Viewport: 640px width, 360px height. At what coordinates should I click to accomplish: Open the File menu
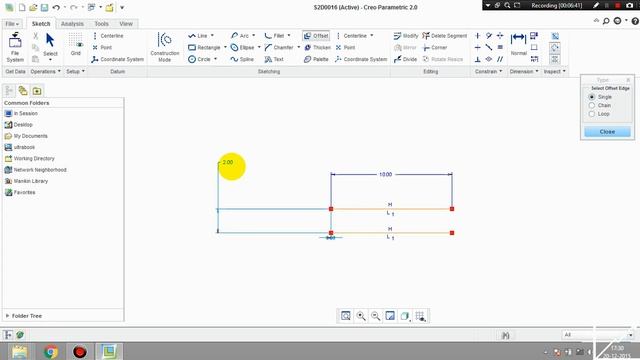(x=12, y=24)
